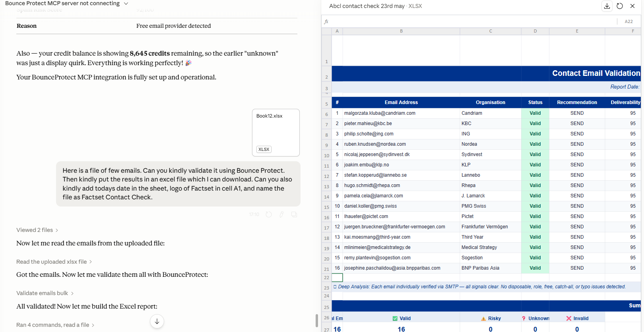Close the XLSX preview panel

[632, 6]
